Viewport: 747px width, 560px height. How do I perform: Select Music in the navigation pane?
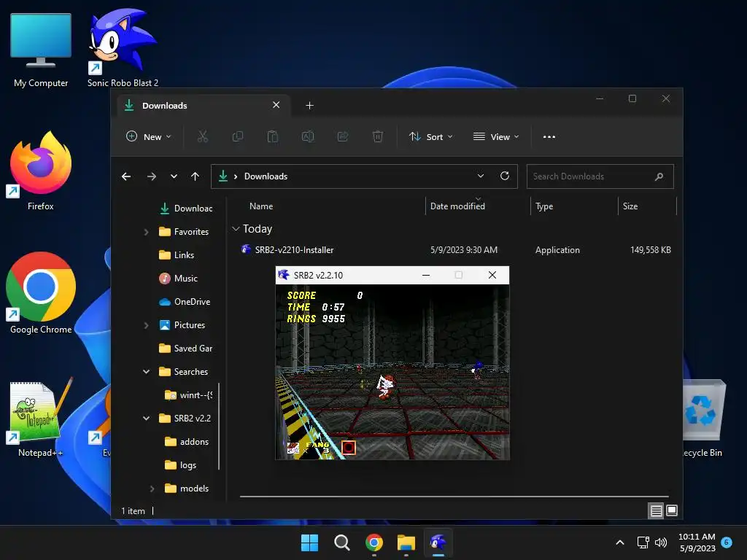[x=178, y=279]
